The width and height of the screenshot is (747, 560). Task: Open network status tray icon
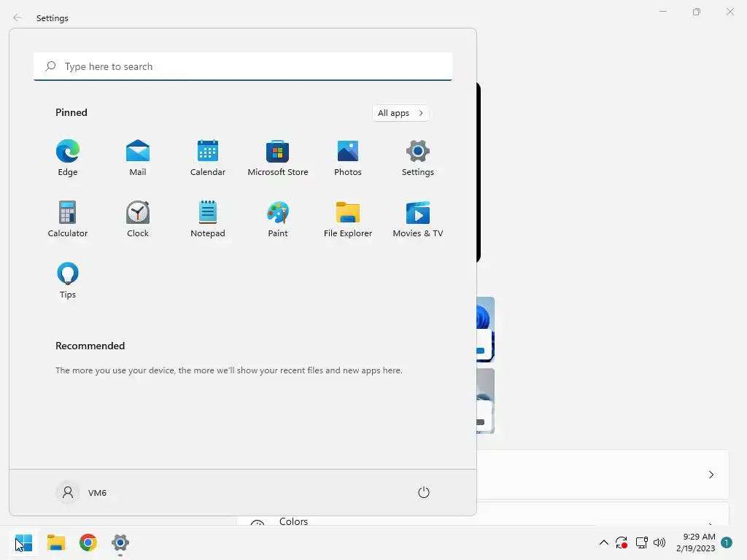point(642,542)
